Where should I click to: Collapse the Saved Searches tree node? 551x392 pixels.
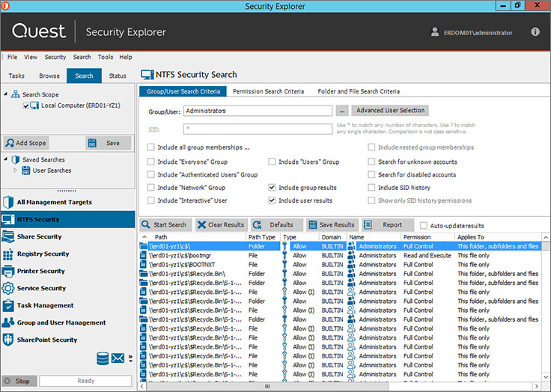[x=6, y=159]
